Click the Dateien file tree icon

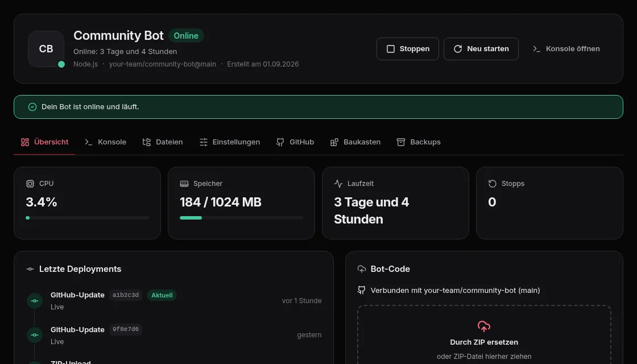coord(147,142)
